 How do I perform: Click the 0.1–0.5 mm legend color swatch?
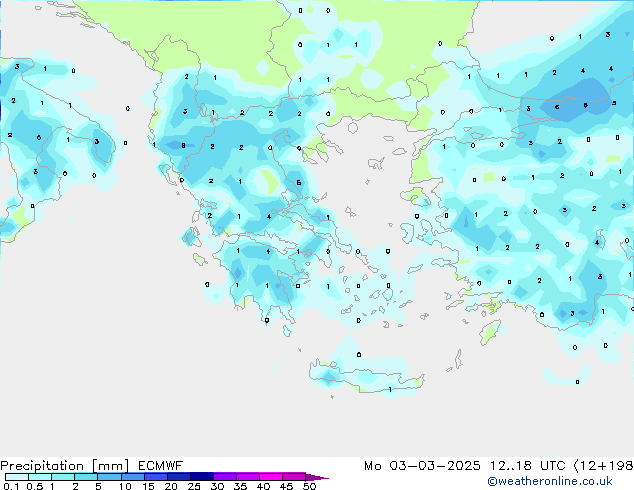click(x=17, y=477)
